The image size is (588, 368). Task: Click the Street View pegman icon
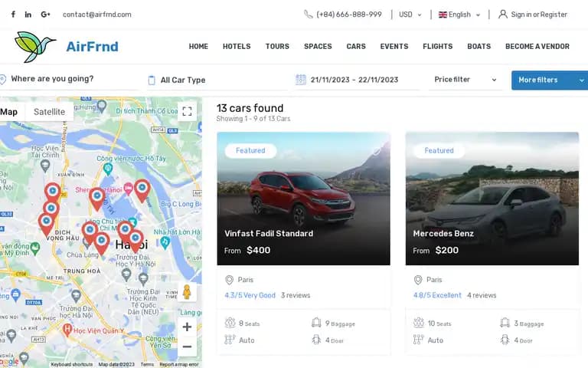pos(187,292)
